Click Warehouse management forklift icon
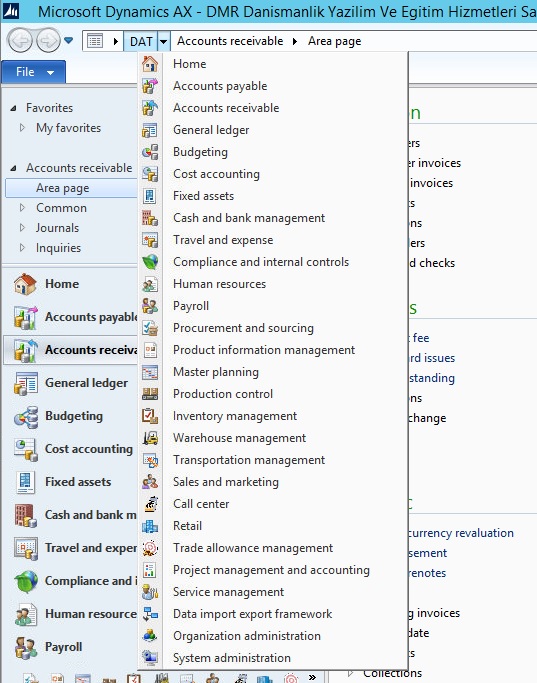Image resolution: width=537 pixels, height=683 pixels. click(x=150, y=438)
